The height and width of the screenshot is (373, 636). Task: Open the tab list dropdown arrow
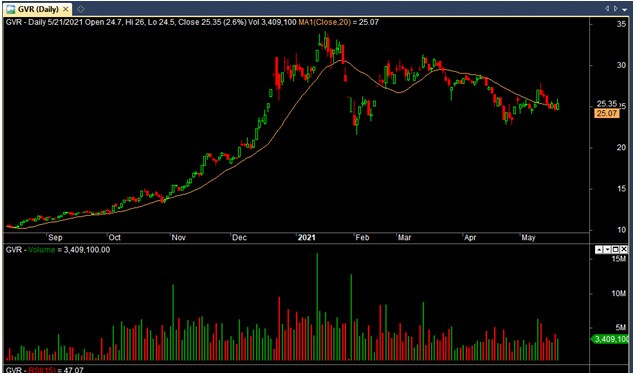pyautogui.click(x=625, y=9)
